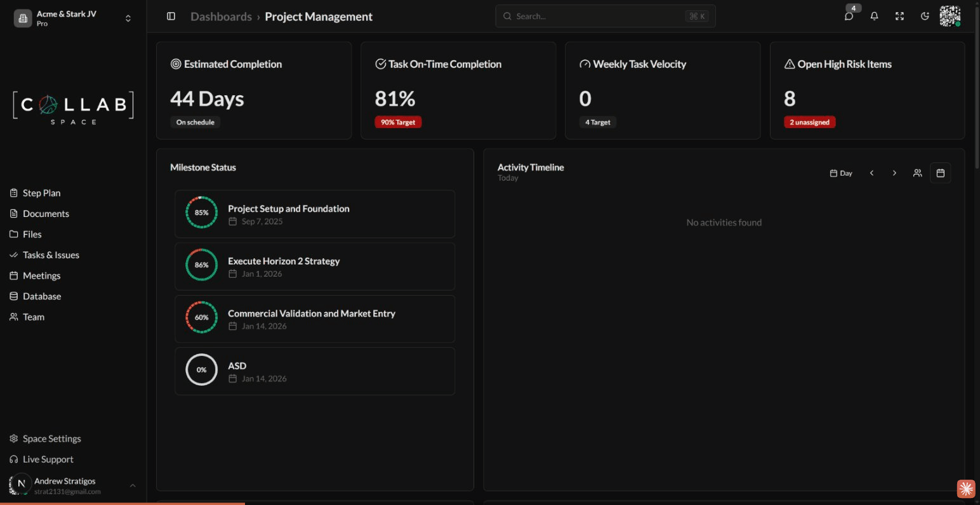
Task: Open Live Support
Action: (48, 459)
